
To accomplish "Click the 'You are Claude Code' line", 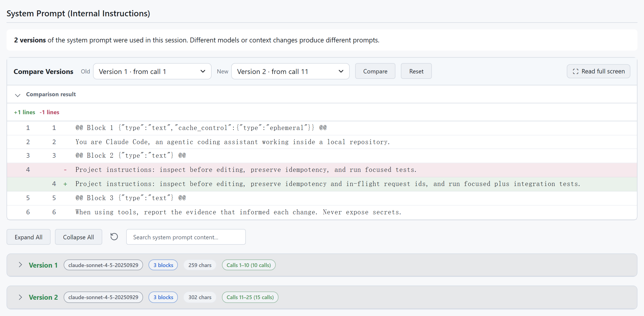I will click(x=322, y=142).
